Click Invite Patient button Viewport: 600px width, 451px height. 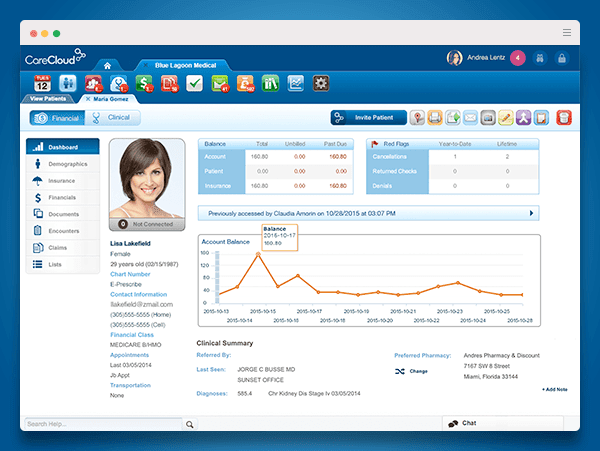[368, 118]
